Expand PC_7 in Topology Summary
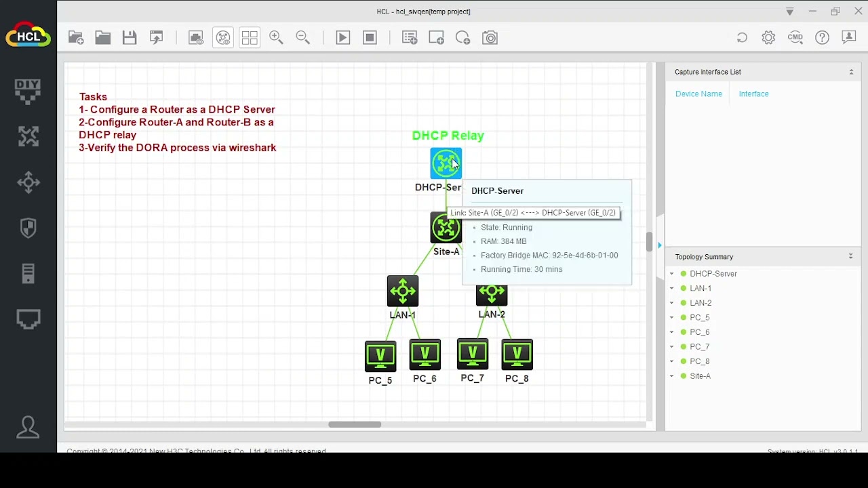This screenshot has width=868, height=488. pos(672,347)
